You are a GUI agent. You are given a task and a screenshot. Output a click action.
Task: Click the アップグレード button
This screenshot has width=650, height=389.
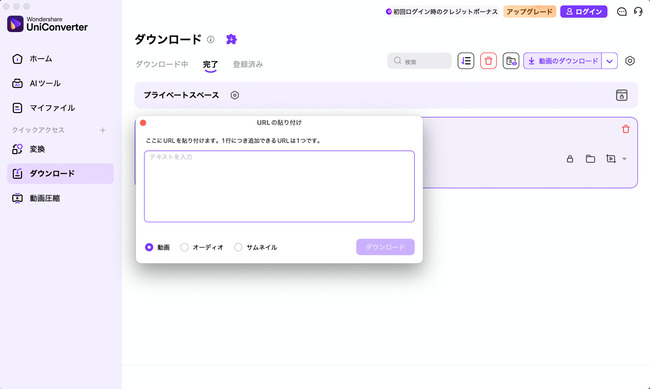point(529,12)
